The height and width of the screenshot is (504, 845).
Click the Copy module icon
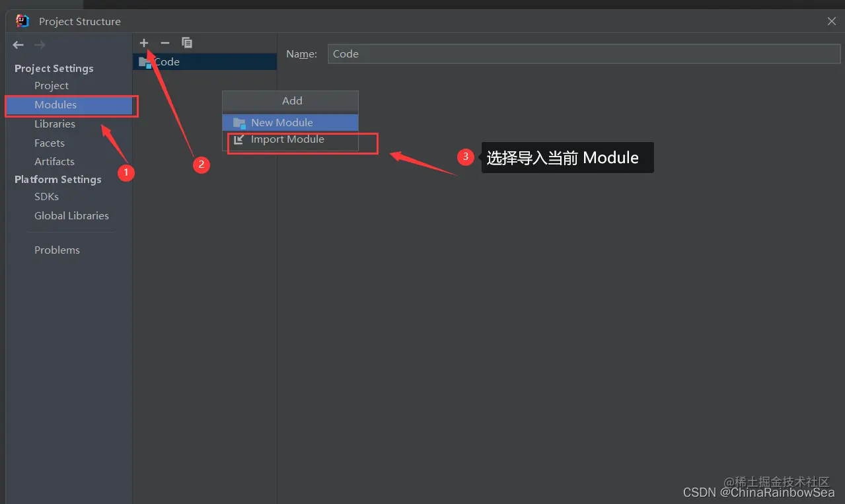[x=187, y=43]
